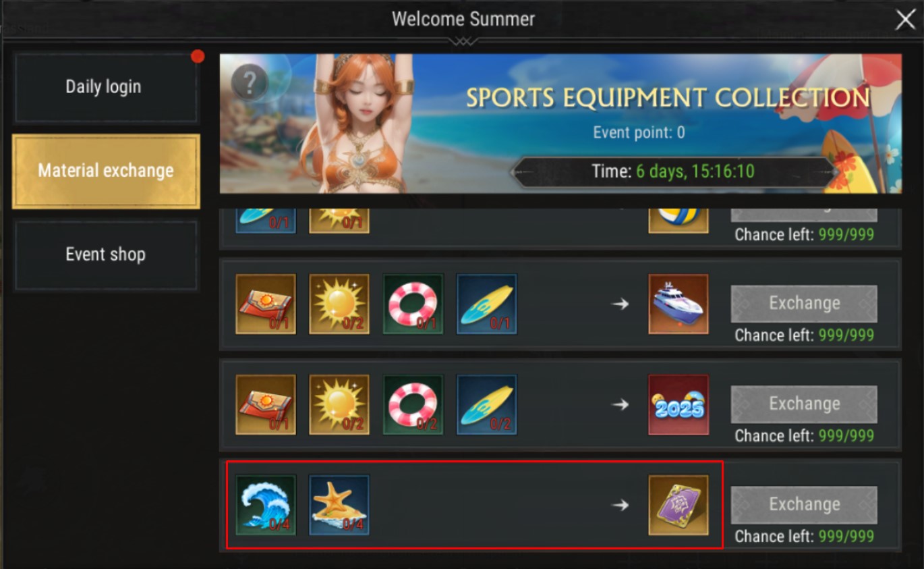Click Exchange for the 2025 reward
924x569 pixels.
(x=804, y=404)
